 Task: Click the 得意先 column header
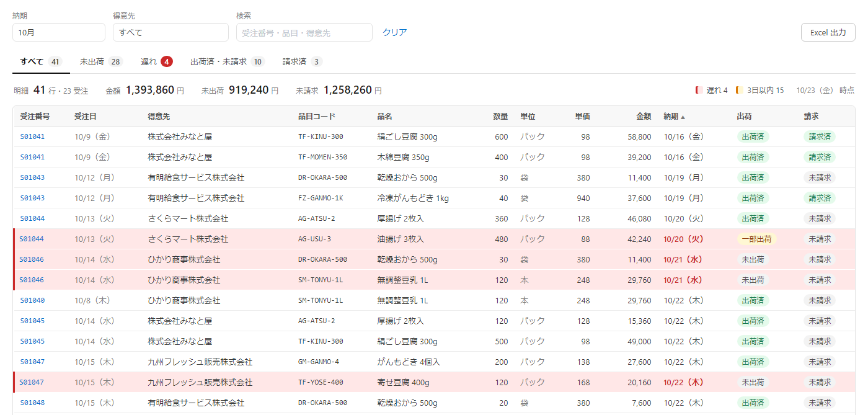tap(159, 116)
